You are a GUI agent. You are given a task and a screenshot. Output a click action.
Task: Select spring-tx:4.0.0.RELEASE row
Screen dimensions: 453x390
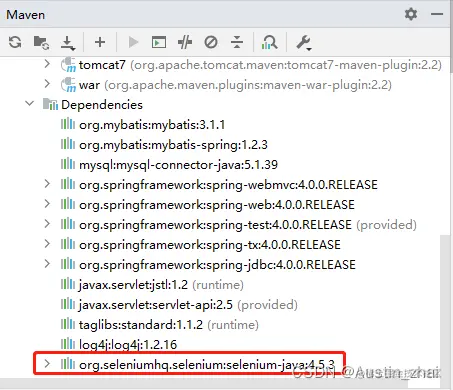(210, 245)
